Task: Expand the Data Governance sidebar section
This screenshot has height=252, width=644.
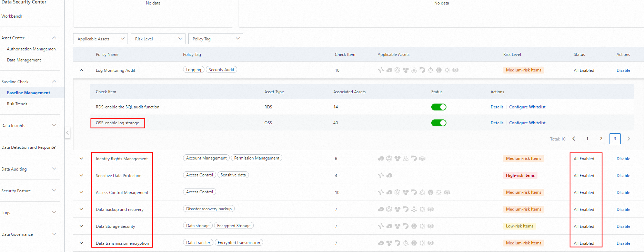Action: tap(54, 234)
